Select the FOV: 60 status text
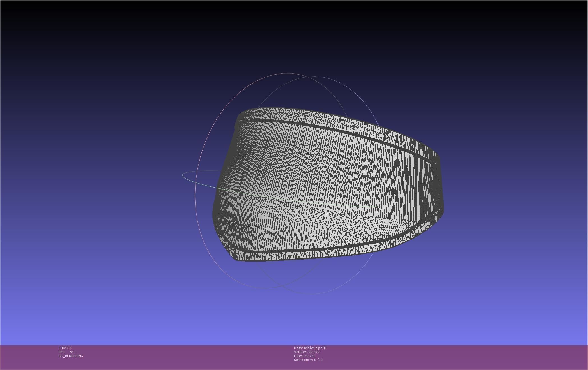Image resolution: width=588 pixels, height=370 pixels. point(65,348)
